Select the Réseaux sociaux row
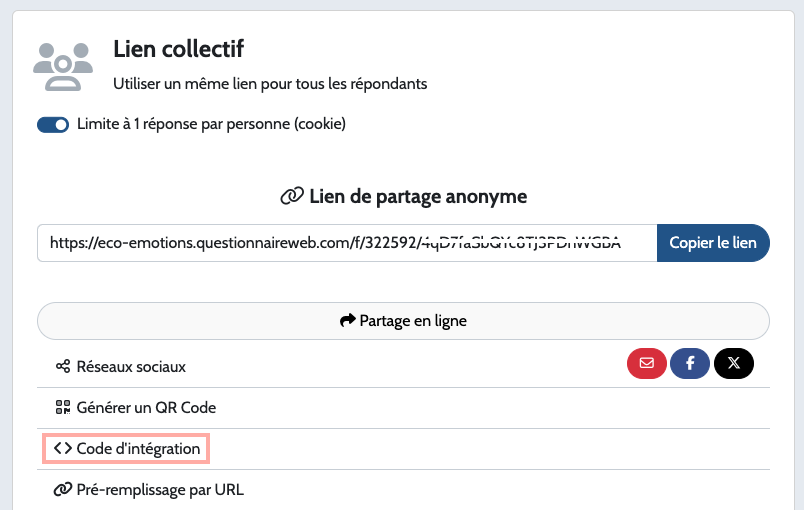 click(x=403, y=366)
